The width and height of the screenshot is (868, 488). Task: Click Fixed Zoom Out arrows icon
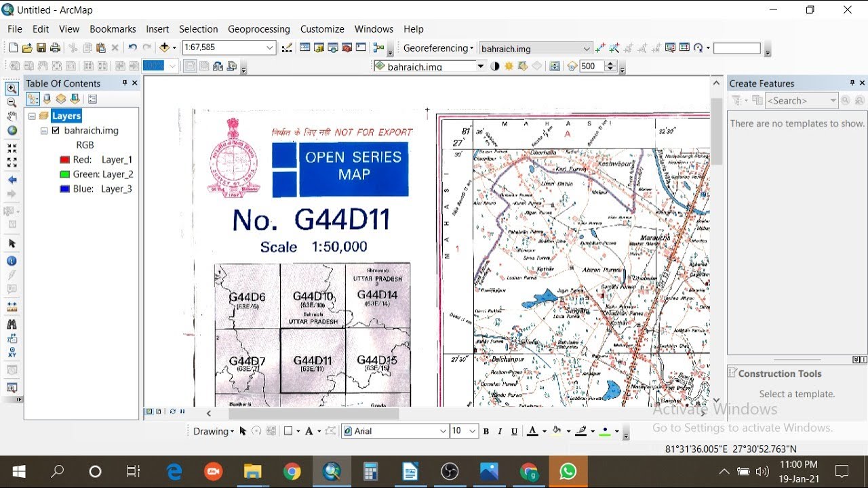coord(12,163)
